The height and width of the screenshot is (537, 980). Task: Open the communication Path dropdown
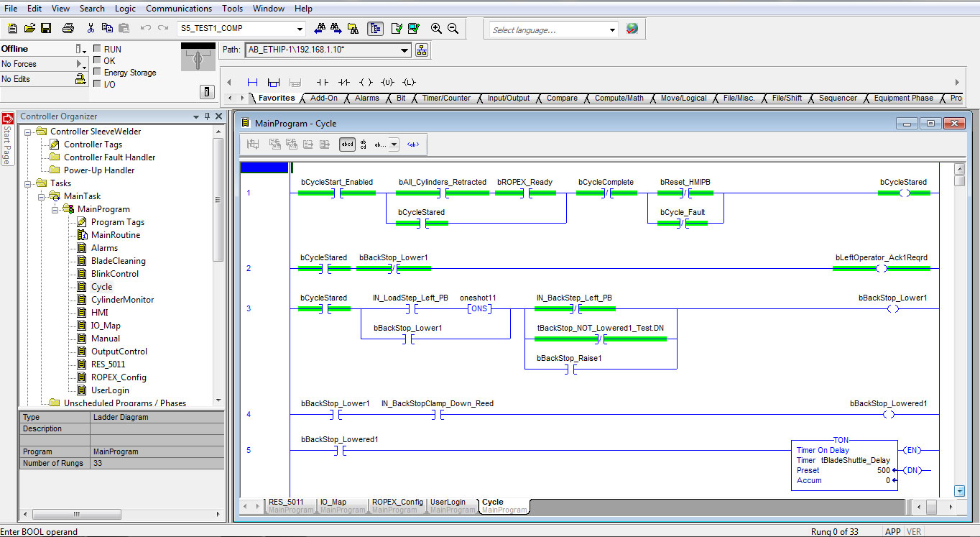405,50
